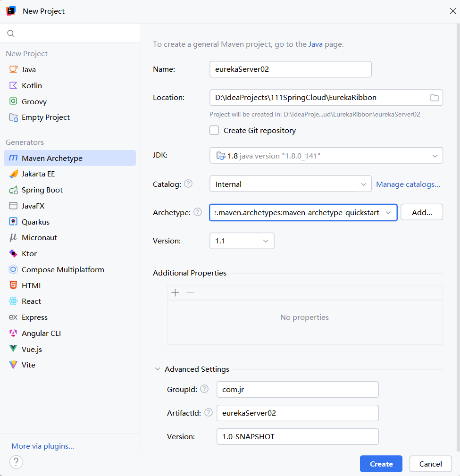
Task: Select the Compose Multiplatform generator
Action: [x=70, y=269]
